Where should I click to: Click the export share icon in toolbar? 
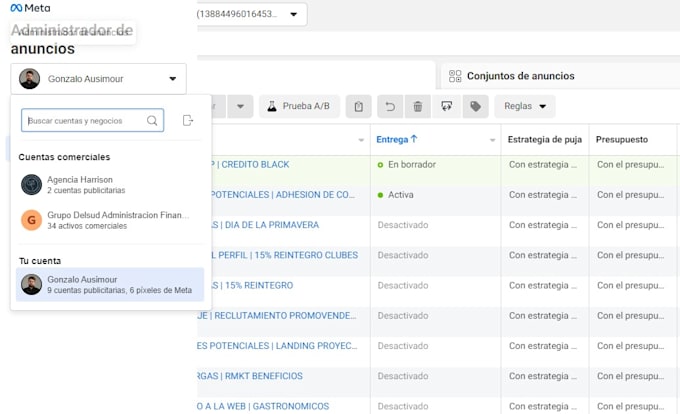(x=447, y=106)
